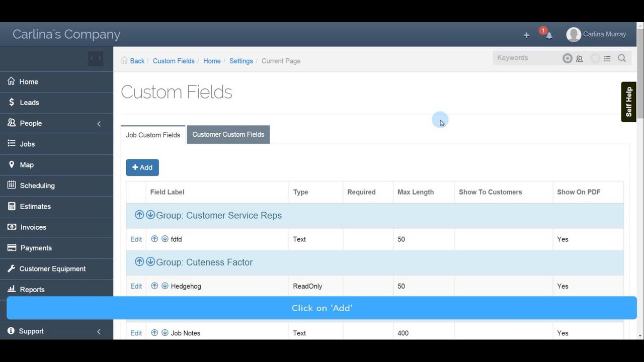
Task: Open the quick add plus icon in header
Action: (526, 35)
